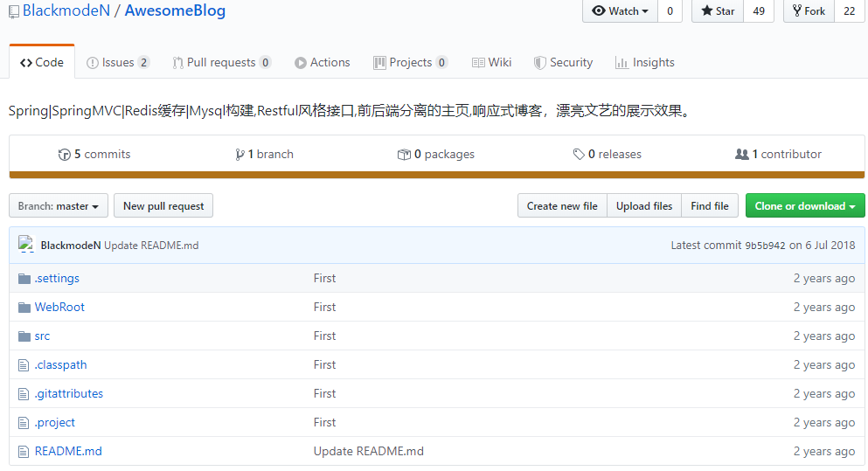Click the Update README.md message in the commit bar
Image resolution: width=868 pixels, height=471 pixels.
151,246
